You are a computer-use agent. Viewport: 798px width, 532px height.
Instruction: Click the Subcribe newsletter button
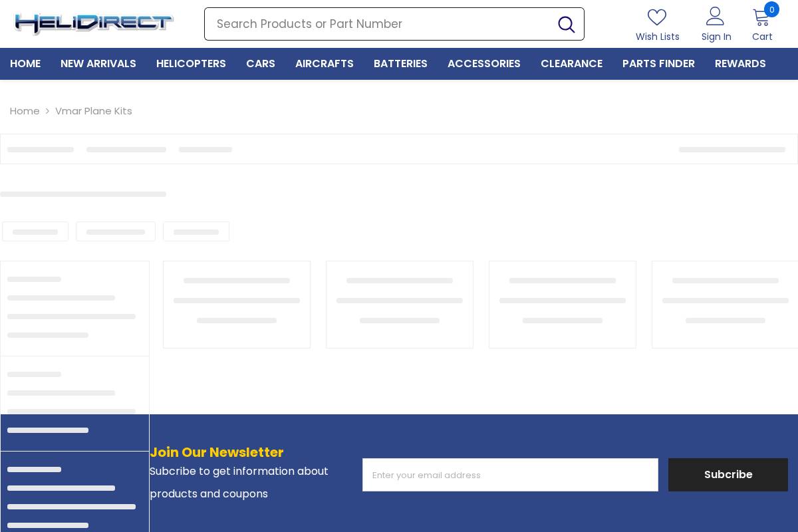728,474
